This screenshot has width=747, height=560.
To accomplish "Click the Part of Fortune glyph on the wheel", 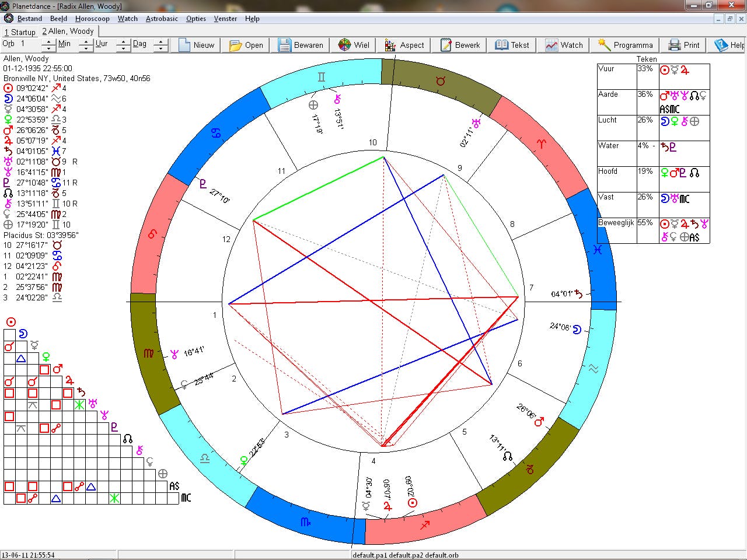I will tap(313, 105).
